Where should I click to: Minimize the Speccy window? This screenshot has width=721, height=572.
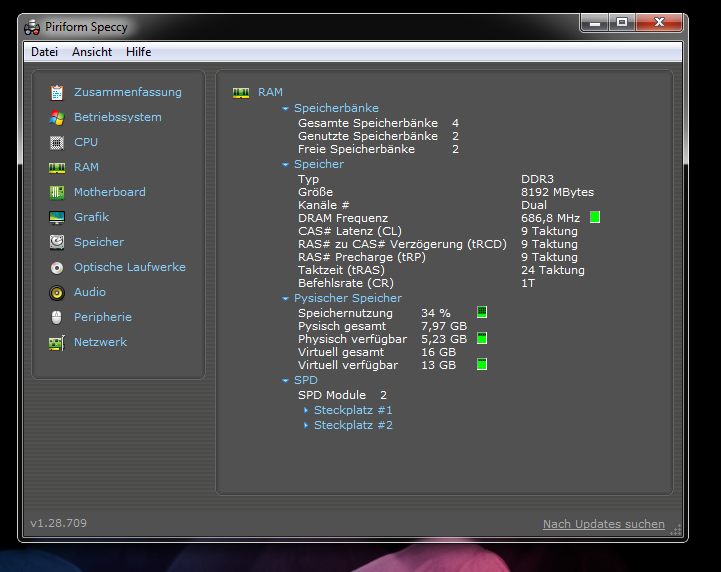click(595, 23)
